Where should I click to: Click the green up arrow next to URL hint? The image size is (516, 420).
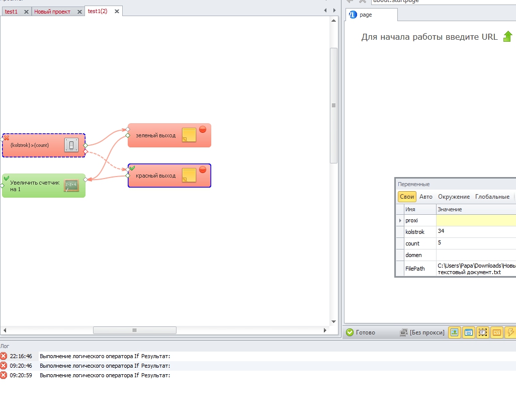(508, 36)
